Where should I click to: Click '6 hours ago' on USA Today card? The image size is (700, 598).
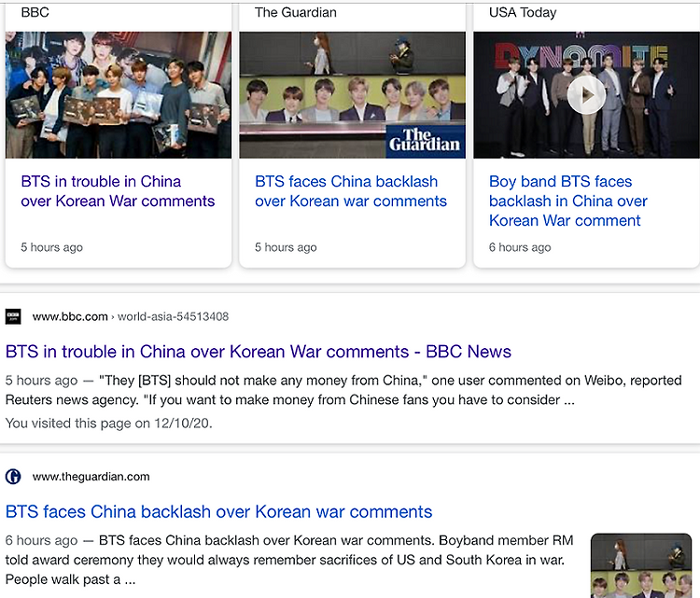[x=520, y=247]
